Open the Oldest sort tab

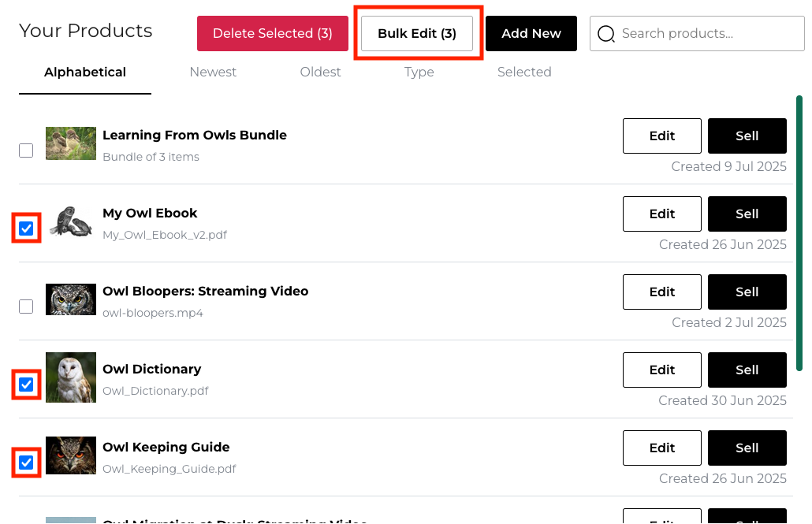320,72
